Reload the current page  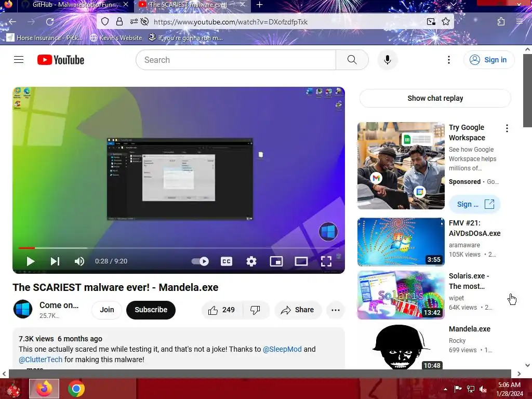pos(50,22)
